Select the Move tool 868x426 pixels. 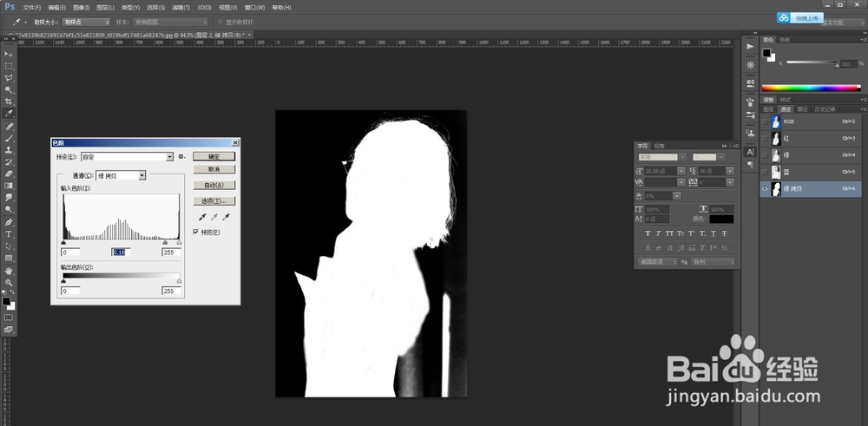point(9,54)
